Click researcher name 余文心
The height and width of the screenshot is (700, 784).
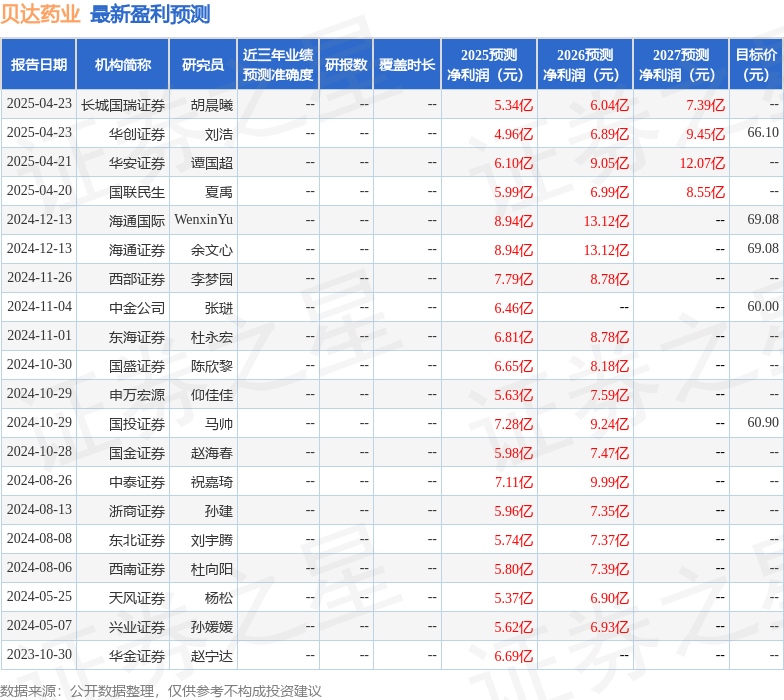click(212, 250)
